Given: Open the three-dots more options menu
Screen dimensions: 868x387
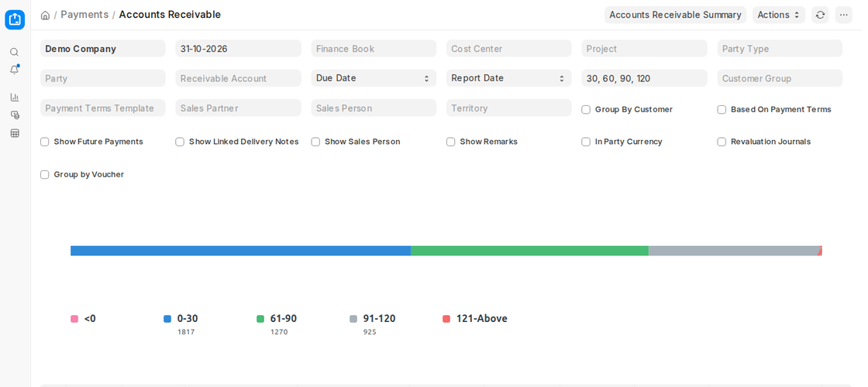Looking at the screenshot, I should click(844, 15).
